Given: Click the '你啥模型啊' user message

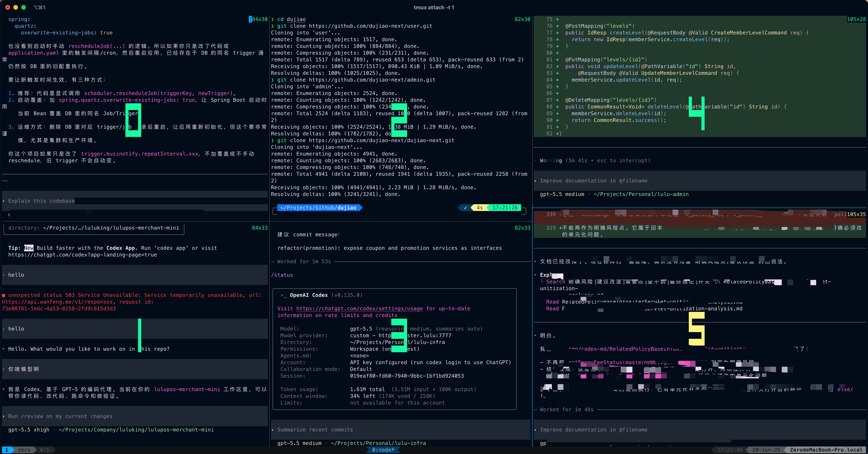Looking at the screenshot, I should (24, 369).
